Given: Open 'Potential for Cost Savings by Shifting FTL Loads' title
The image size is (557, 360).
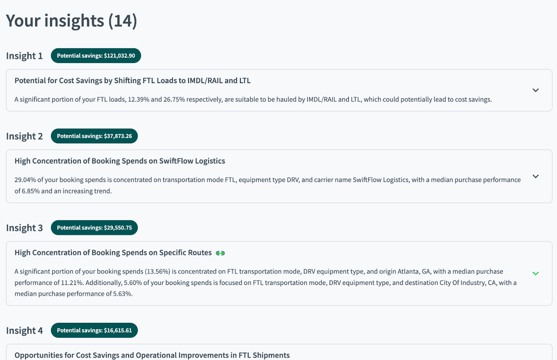Looking at the screenshot, I should (x=132, y=81).
